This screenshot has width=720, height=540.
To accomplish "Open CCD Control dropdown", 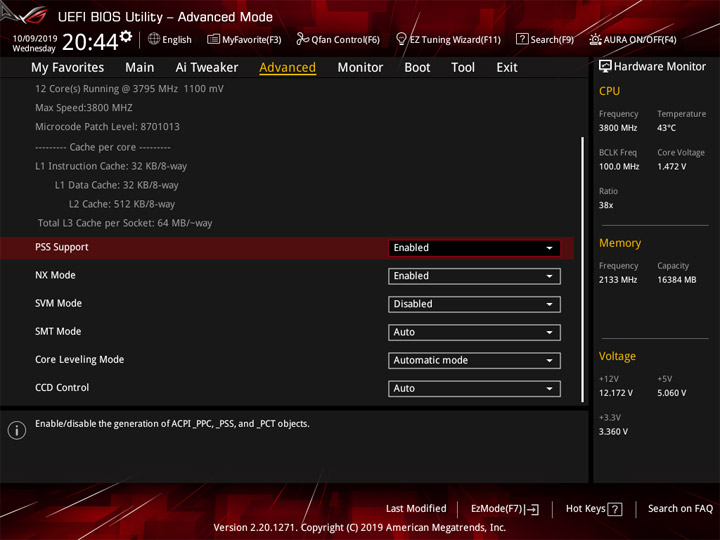I will [474, 388].
